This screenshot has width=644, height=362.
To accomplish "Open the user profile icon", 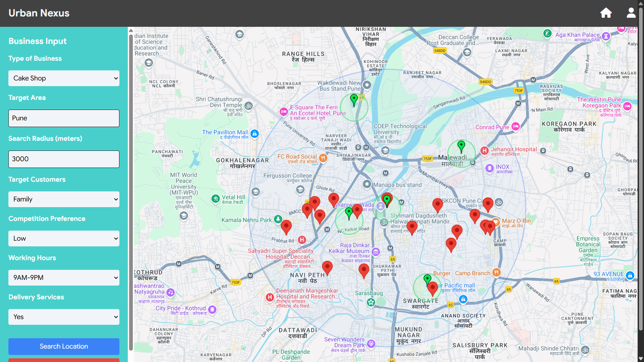I will 631,13.
